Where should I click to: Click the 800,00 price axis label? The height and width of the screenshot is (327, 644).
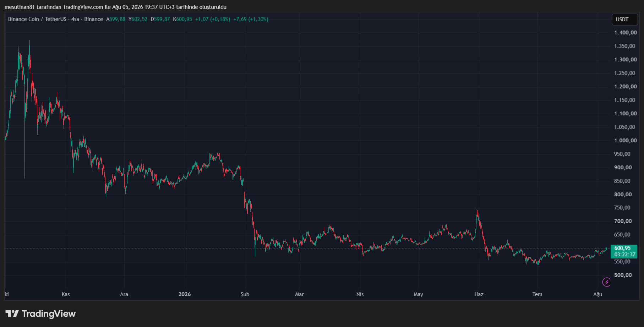tap(623, 195)
